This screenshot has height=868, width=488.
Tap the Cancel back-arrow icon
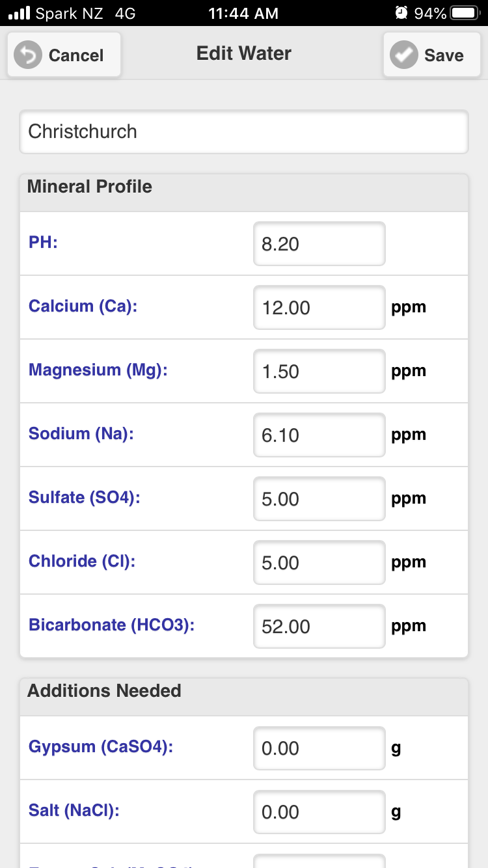(x=28, y=55)
